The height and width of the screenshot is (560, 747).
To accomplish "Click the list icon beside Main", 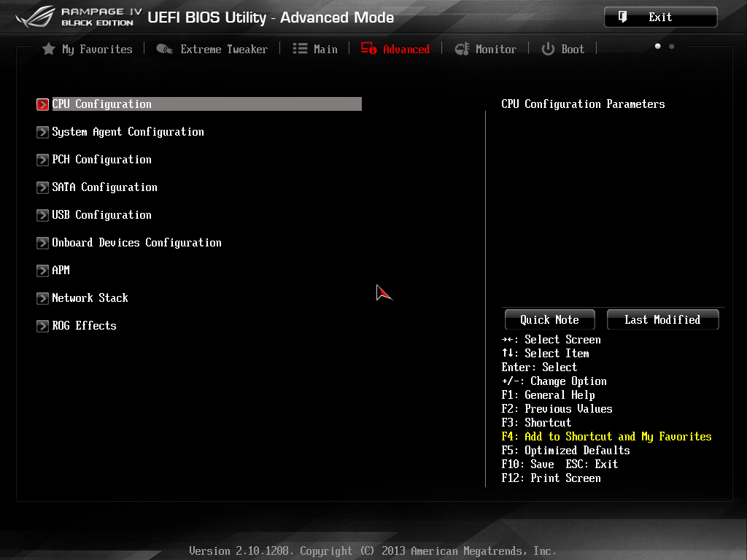I will [x=300, y=49].
